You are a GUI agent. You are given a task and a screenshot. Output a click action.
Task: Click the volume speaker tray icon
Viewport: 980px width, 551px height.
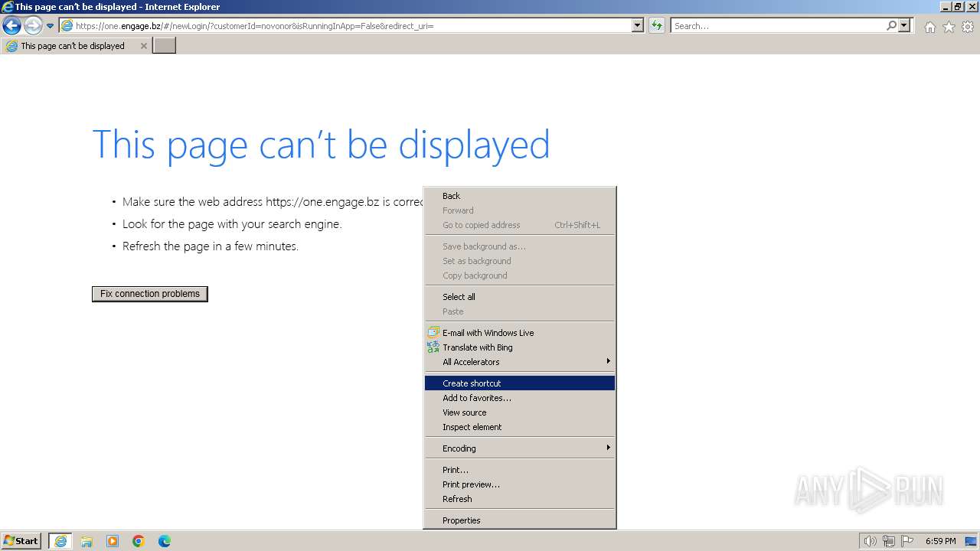coord(870,541)
